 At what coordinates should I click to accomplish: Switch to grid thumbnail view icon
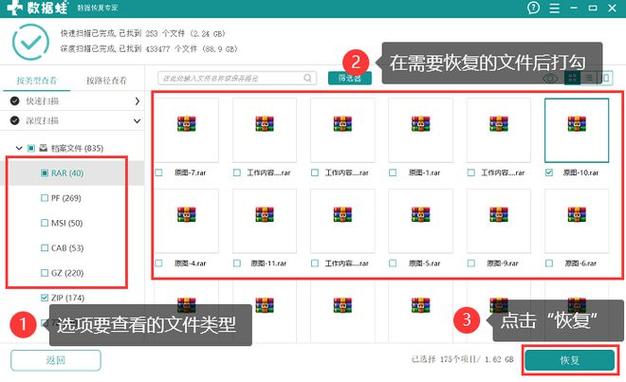572,78
